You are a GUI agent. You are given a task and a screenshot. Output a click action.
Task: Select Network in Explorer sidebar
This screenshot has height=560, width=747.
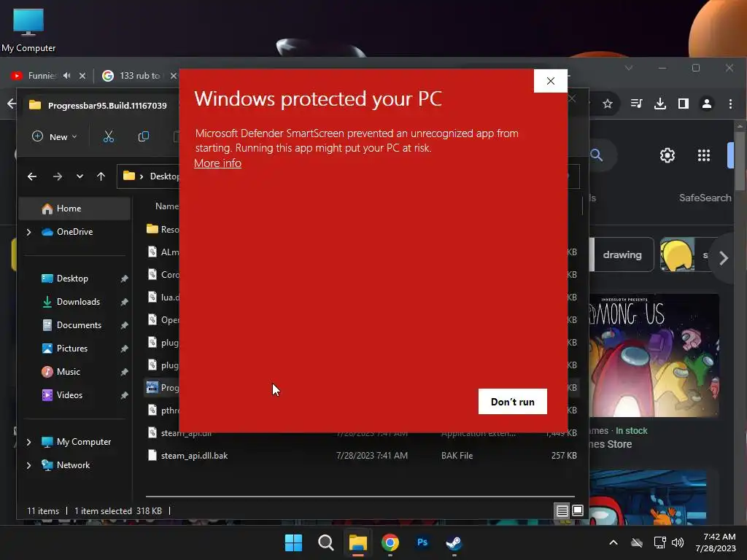point(73,465)
